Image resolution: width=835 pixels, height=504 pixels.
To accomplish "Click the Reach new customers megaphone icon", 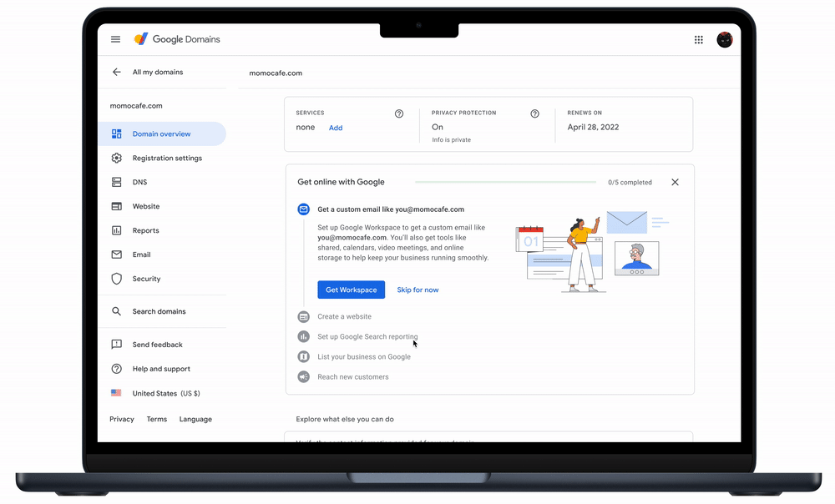I will tap(304, 377).
